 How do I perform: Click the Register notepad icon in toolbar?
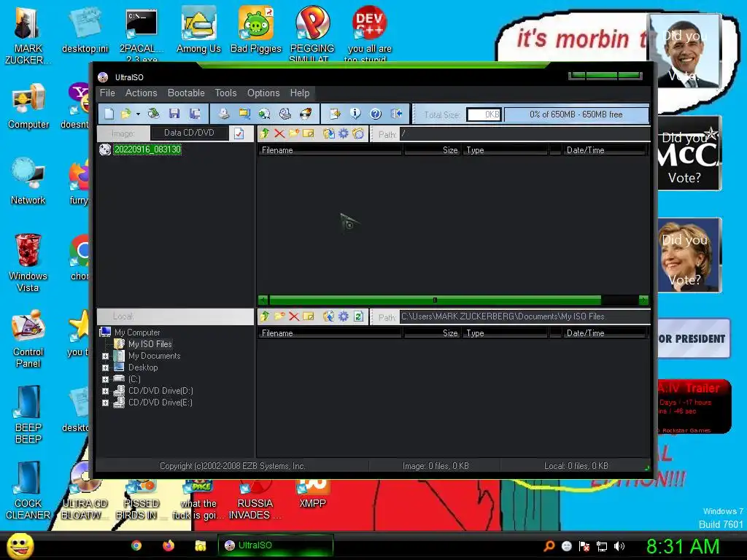tap(335, 114)
